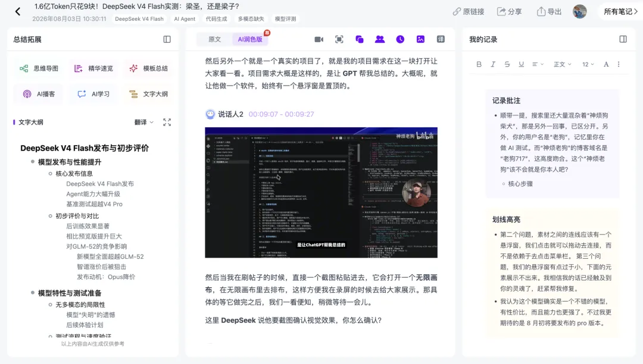This screenshot has width=643, height=364.
Task: Open the user avatar profile
Action: (579, 11)
